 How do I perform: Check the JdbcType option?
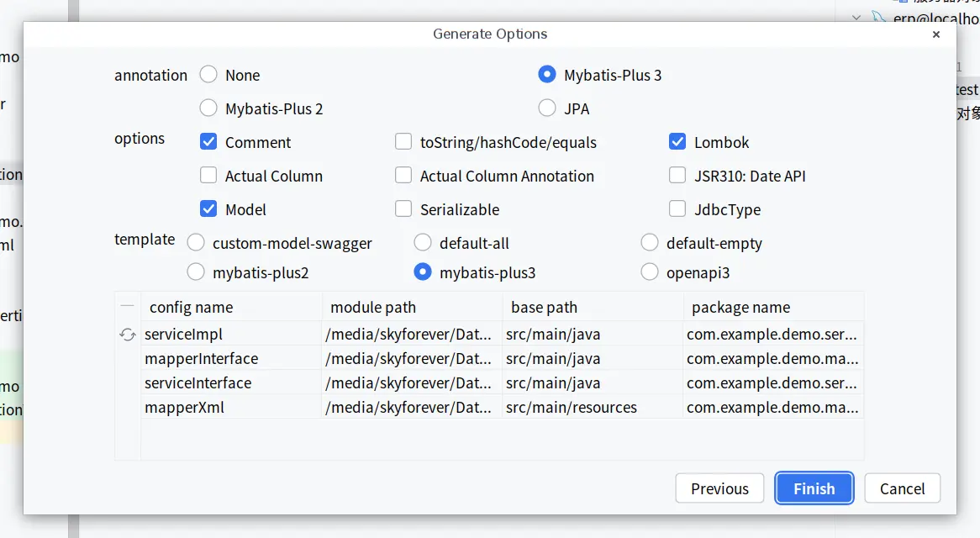[x=677, y=209]
